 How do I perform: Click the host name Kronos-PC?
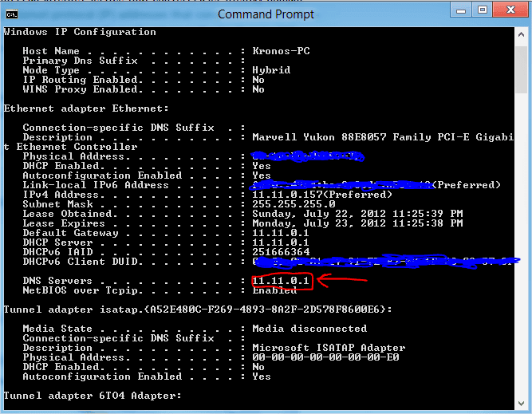[x=281, y=51]
